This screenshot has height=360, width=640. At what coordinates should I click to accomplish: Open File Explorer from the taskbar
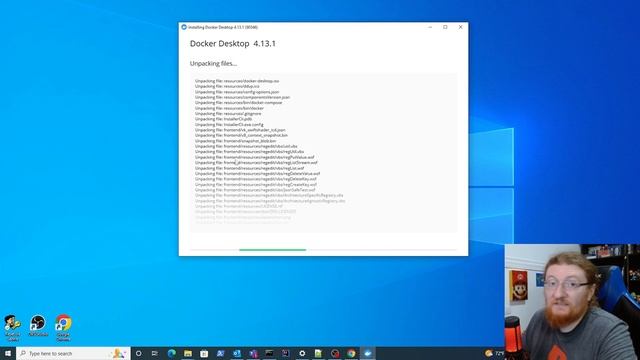tap(188, 353)
